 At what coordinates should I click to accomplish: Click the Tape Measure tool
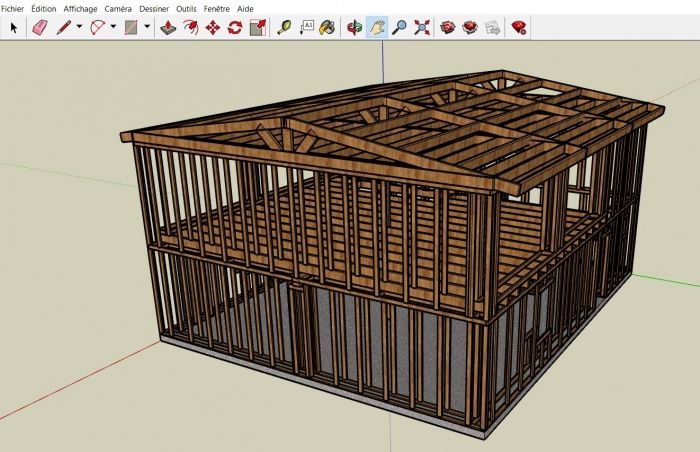point(284,28)
